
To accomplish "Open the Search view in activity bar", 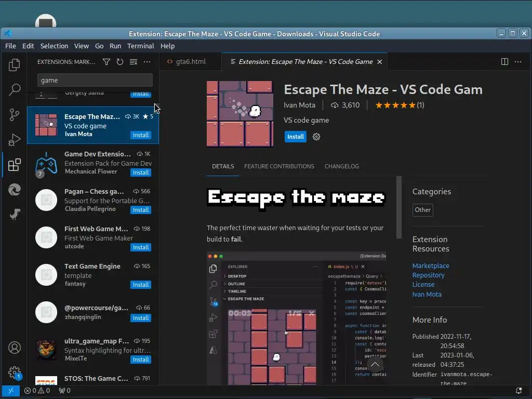I will [x=14, y=89].
